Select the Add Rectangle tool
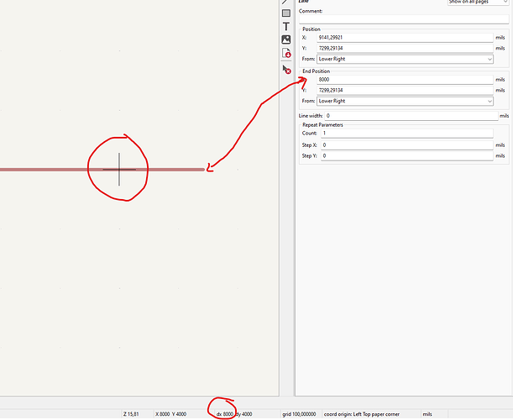The height and width of the screenshot is (420, 513). pos(285,13)
